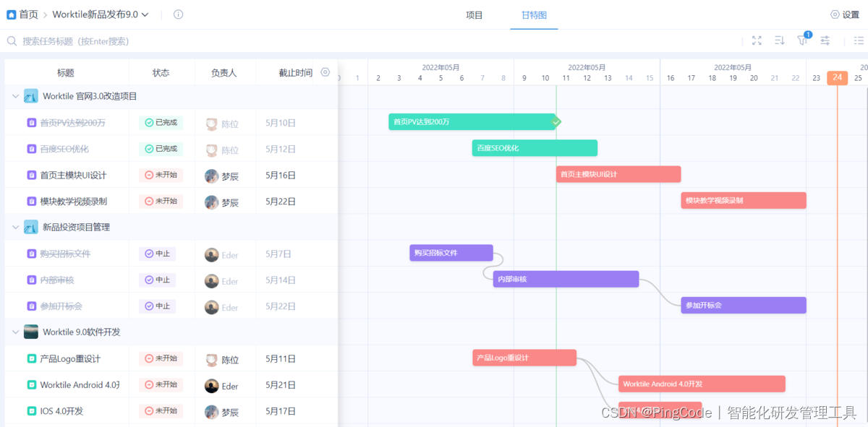Click the 5月7日 deadline cell

[278, 254]
